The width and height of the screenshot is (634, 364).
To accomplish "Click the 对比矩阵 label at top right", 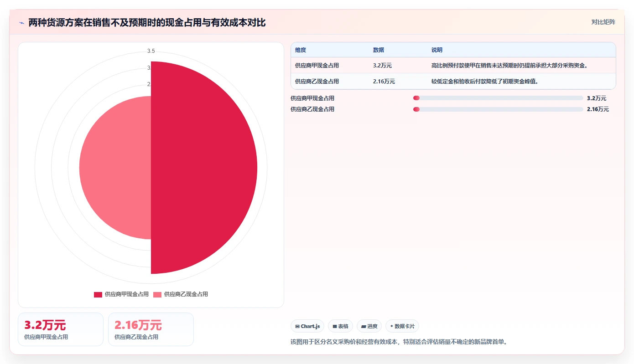I will 603,22.
